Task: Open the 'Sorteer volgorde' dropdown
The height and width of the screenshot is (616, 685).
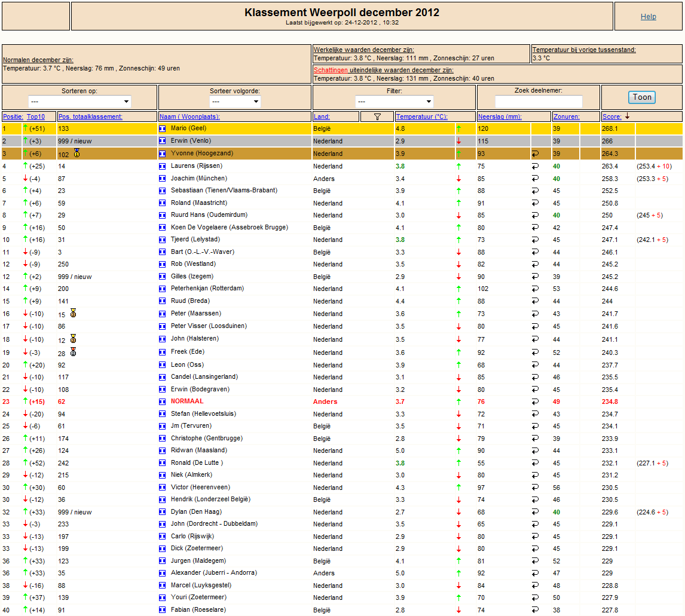Action: pyautogui.click(x=235, y=102)
